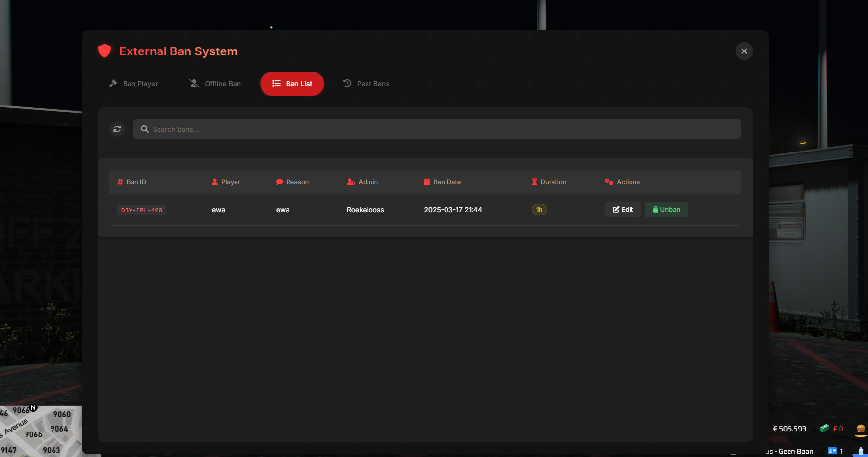Screen dimensions: 868x457
Task: Click the speech bubble icon in Reason header
Action: tap(279, 181)
